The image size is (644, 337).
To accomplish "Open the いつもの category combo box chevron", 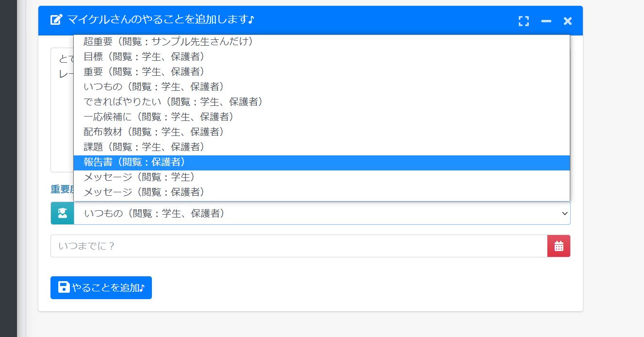I will click(564, 213).
